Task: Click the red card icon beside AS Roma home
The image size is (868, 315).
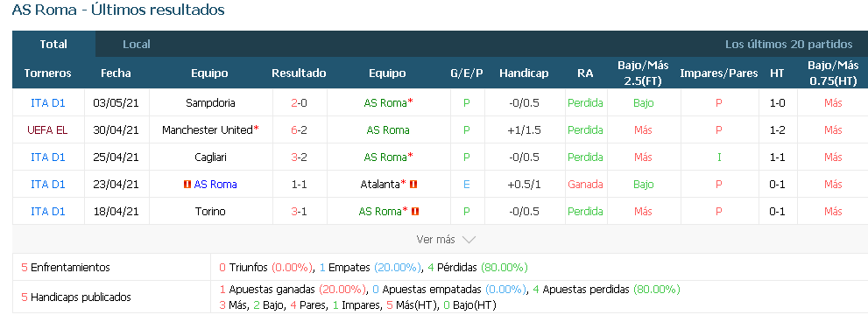Action: [187, 184]
